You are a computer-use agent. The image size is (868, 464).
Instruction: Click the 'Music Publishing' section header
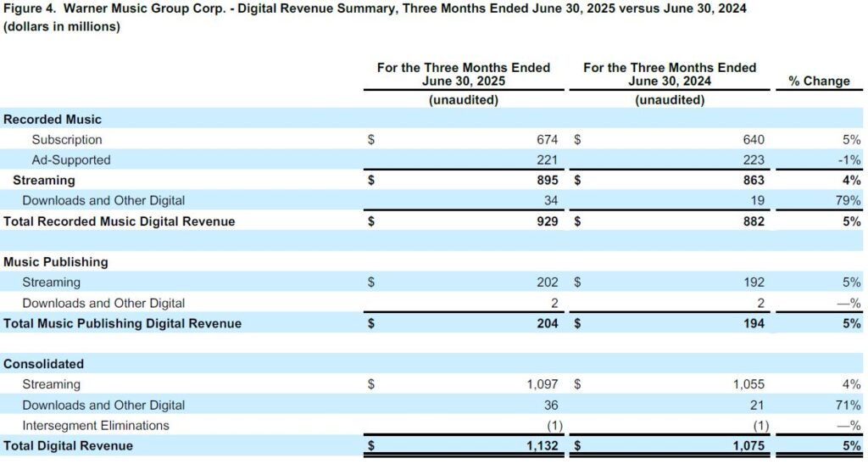(x=56, y=262)
